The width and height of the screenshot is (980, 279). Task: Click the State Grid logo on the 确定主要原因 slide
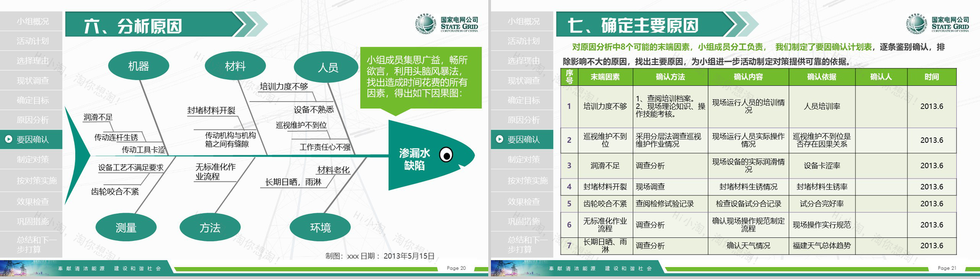tap(937, 23)
